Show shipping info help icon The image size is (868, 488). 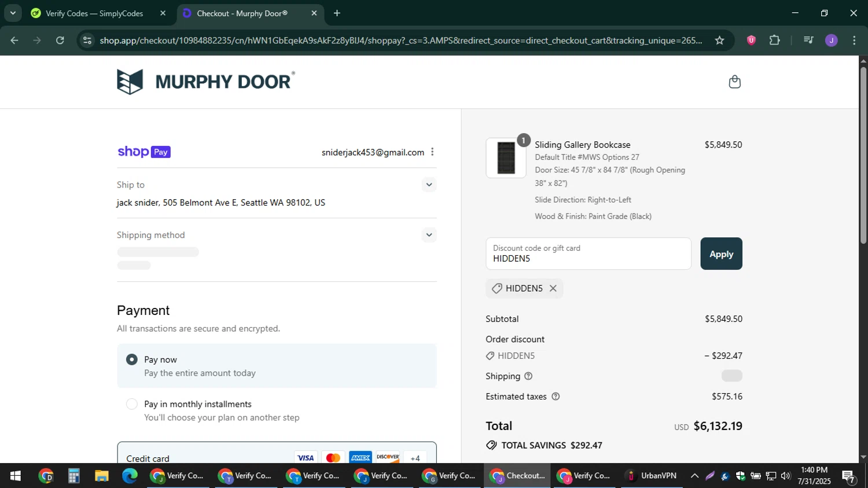[528, 376]
